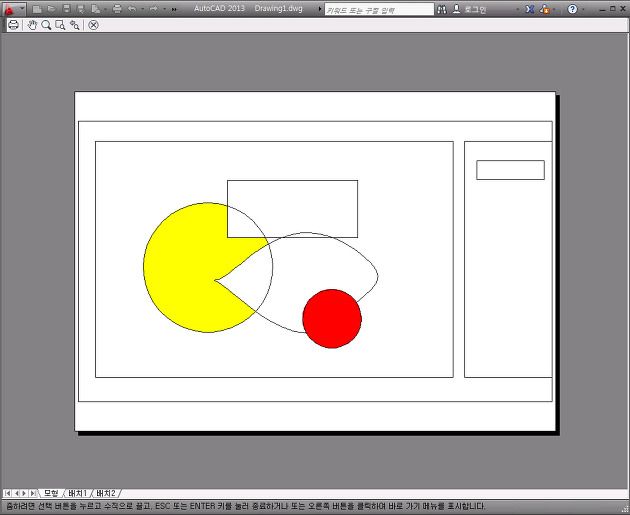Redo the last undone action
The width and height of the screenshot is (630, 515).
tap(153, 8)
